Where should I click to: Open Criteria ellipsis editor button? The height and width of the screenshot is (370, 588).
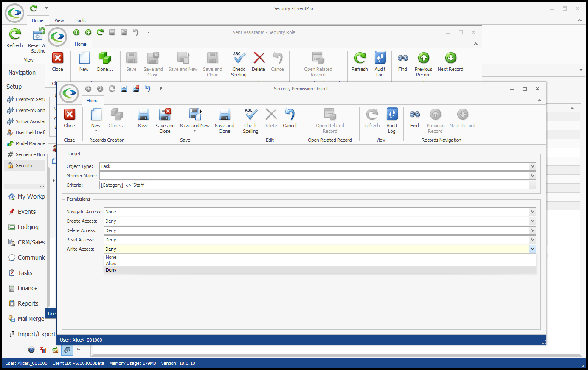pos(532,185)
